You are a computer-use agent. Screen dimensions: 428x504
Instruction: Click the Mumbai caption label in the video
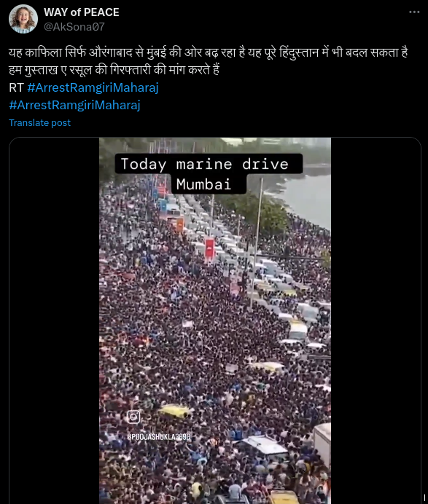(204, 184)
